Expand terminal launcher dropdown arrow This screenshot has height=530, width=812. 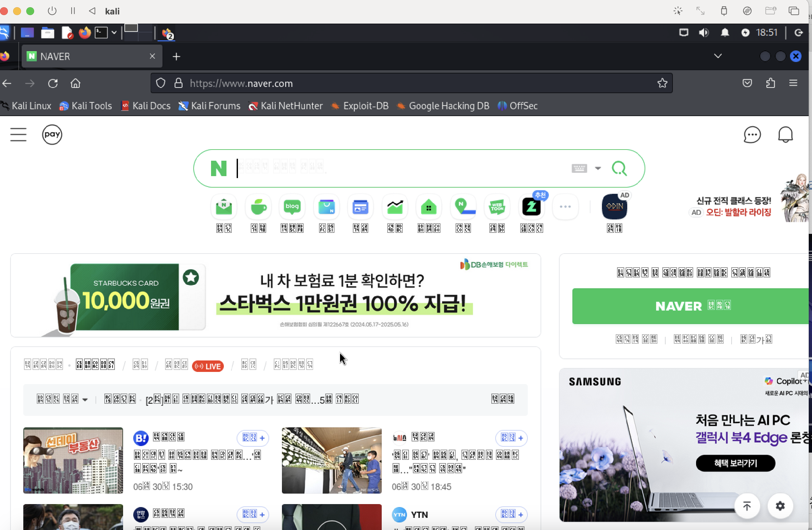point(114,33)
